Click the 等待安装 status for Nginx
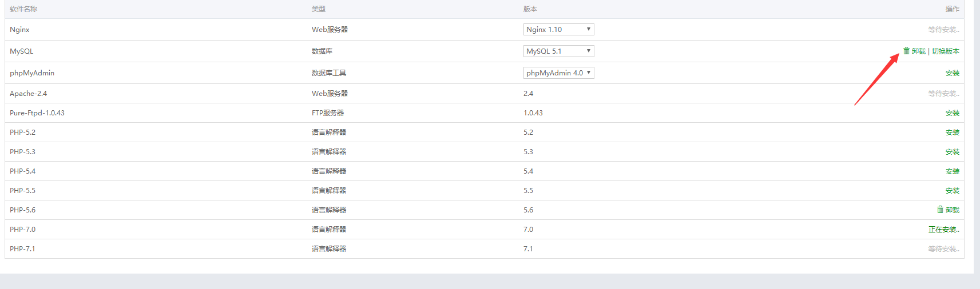This screenshot has width=980, height=289. pyautogui.click(x=944, y=30)
